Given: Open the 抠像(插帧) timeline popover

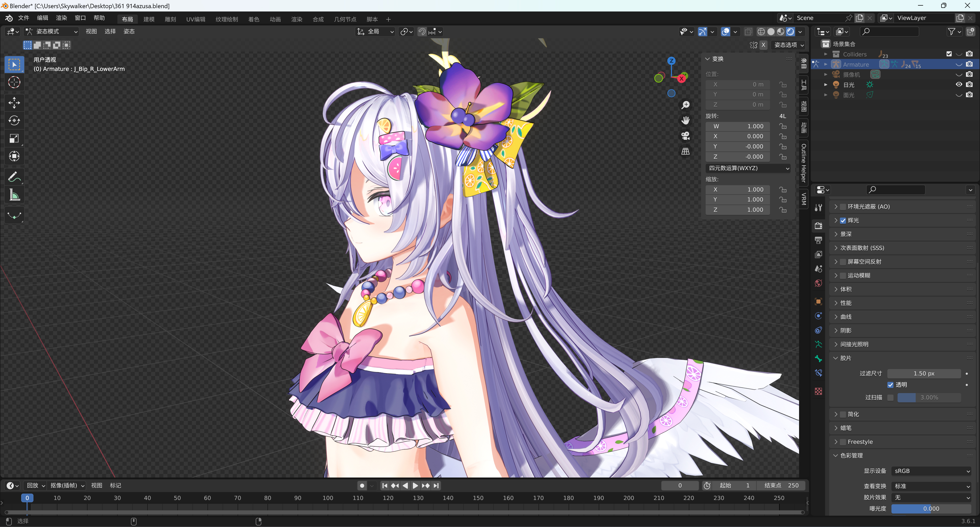Looking at the screenshot, I should pos(67,486).
